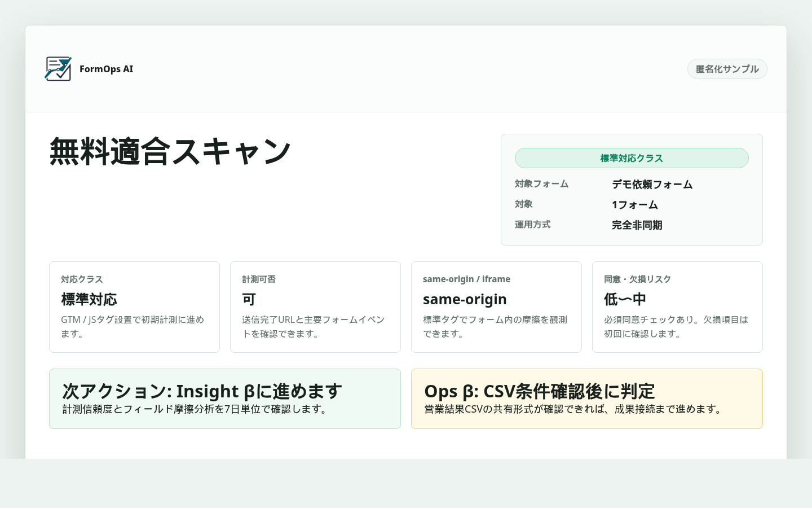
Task: Select the FormOps AI brand name
Action: pos(107,69)
